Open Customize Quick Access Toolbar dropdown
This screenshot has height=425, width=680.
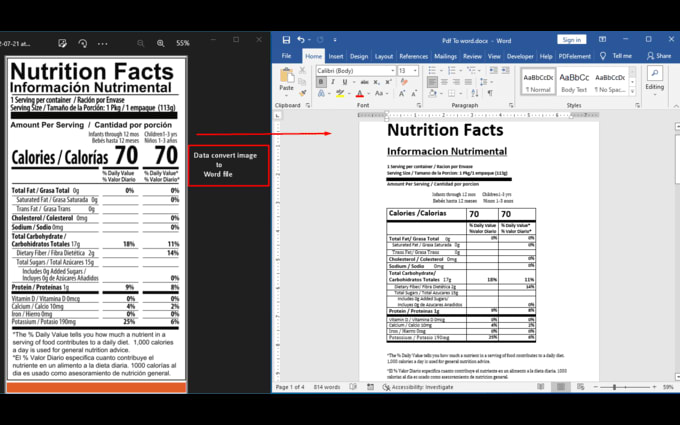click(x=335, y=40)
